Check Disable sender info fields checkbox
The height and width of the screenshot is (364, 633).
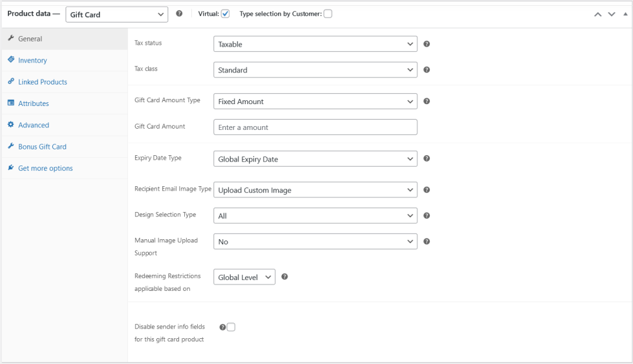231,327
